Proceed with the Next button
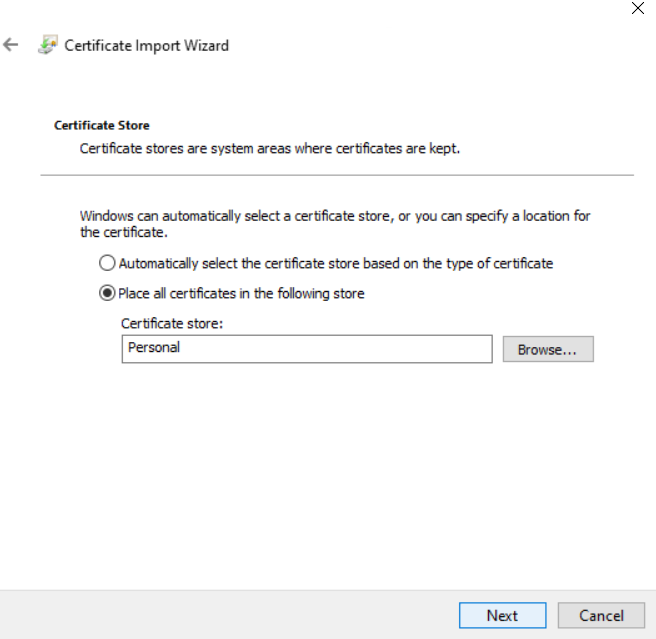Image resolution: width=656 pixels, height=639 pixels. click(502, 615)
